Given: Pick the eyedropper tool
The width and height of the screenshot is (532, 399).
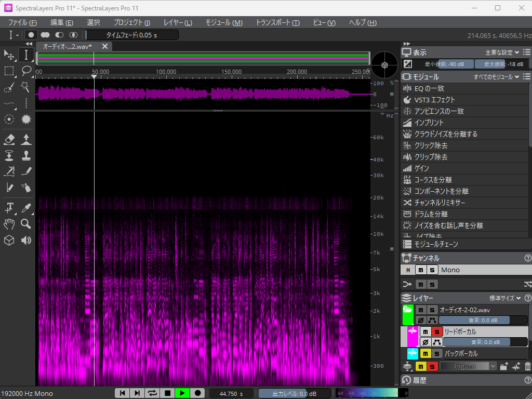Looking at the screenshot, I should point(26,208).
